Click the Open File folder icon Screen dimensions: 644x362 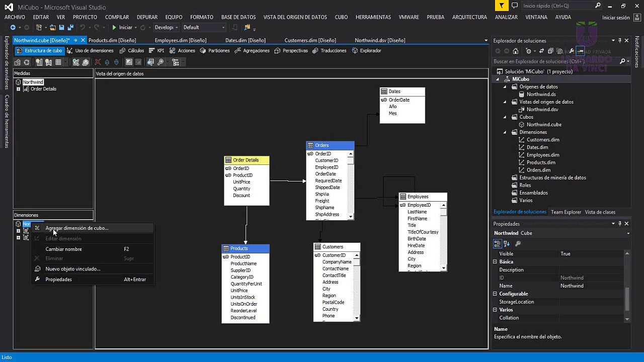52,27
